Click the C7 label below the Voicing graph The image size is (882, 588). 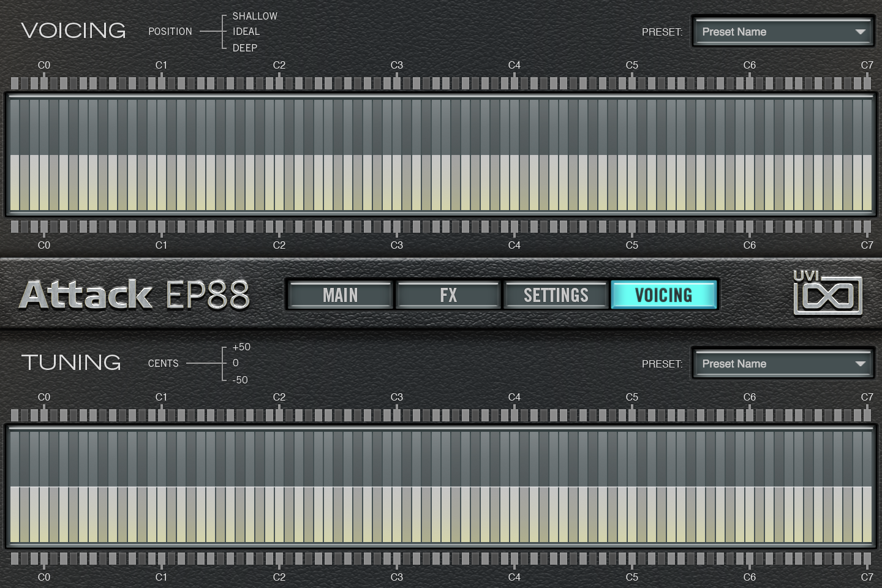tap(867, 245)
